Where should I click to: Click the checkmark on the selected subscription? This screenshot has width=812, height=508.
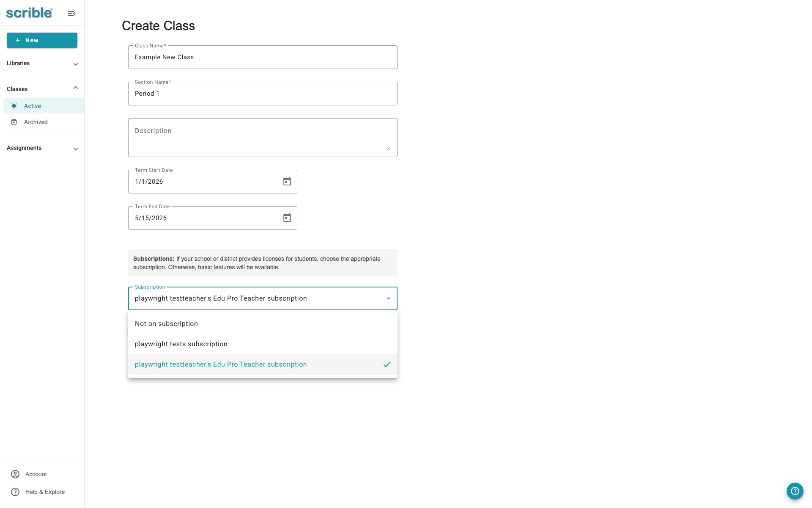pos(387,364)
